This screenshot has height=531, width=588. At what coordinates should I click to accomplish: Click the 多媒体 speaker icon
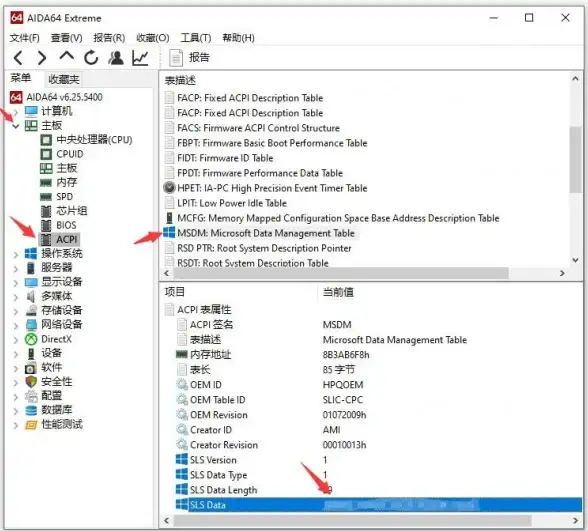(x=31, y=296)
